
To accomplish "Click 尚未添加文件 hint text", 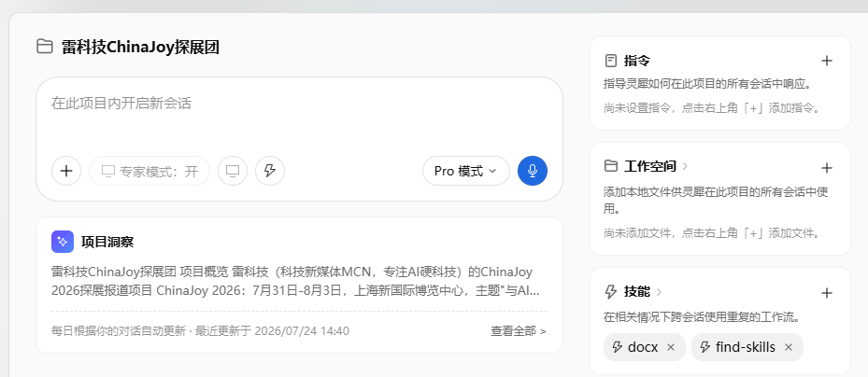I will (712, 233).
